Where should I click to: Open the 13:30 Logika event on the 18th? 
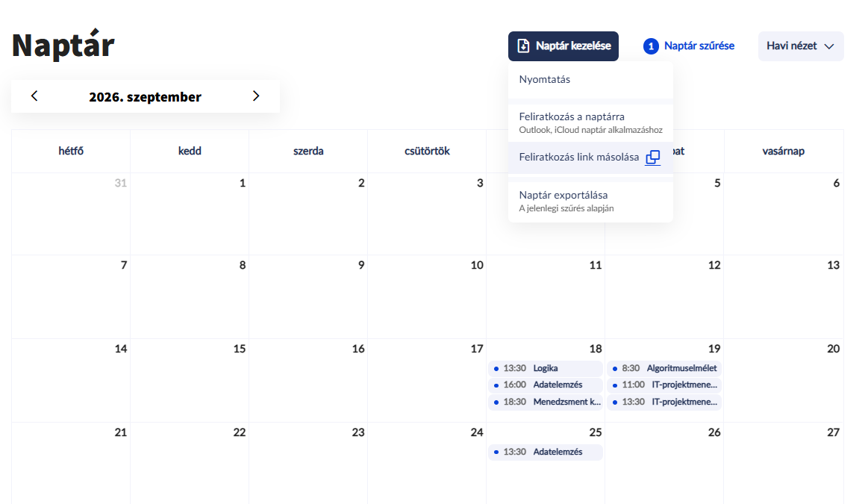(546, 368)
